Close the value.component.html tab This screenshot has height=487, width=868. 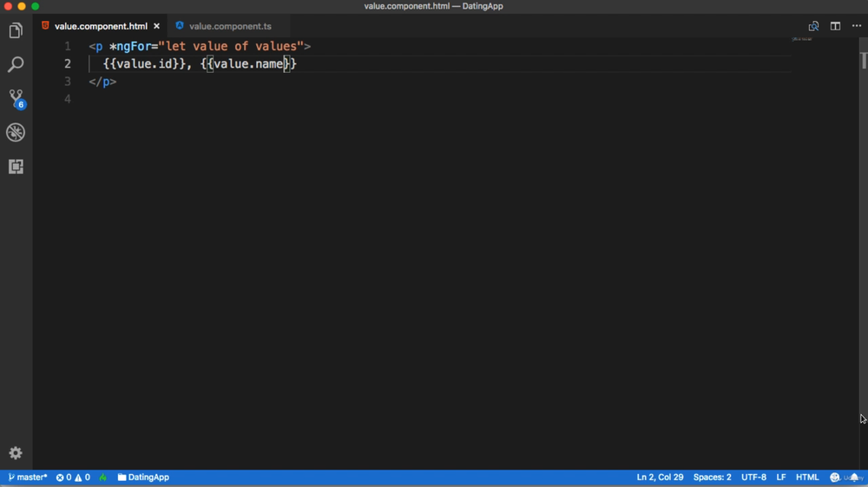coord(156,26)
